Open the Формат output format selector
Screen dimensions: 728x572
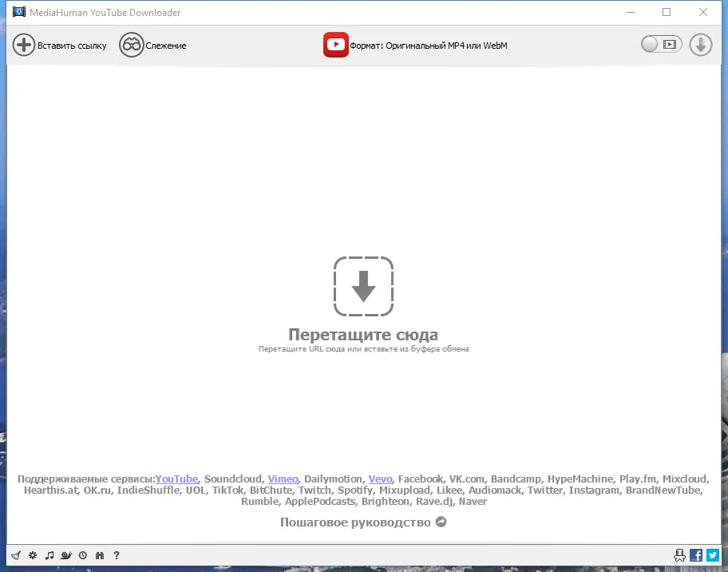click(415, 45)
